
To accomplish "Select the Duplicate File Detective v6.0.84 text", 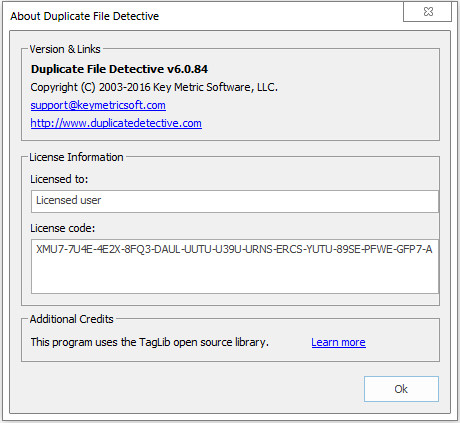I will click(119, 69).
